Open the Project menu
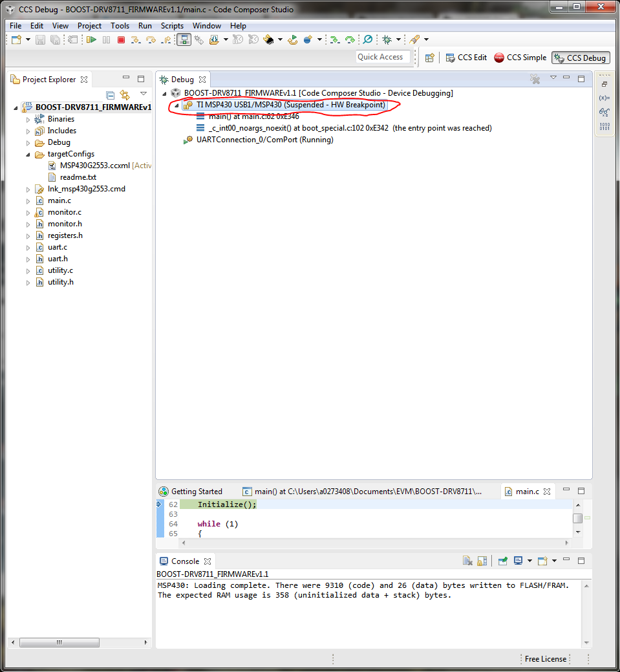Image resolution: width=620 pixels, height=672 pixels. click(x=90, y=26)
